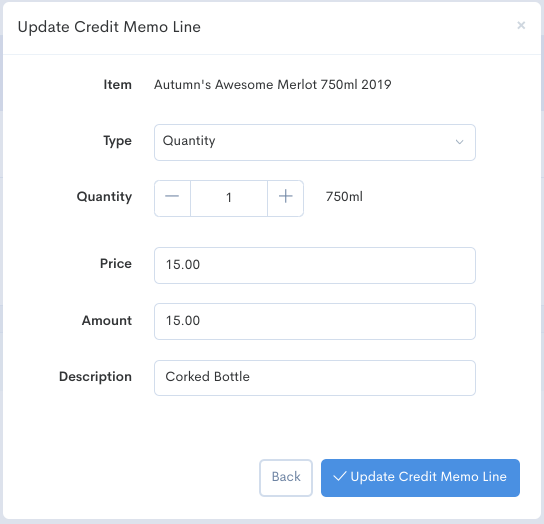The image size is (544, 524).
Task: Click the Description field label
Action: [95, 377]
